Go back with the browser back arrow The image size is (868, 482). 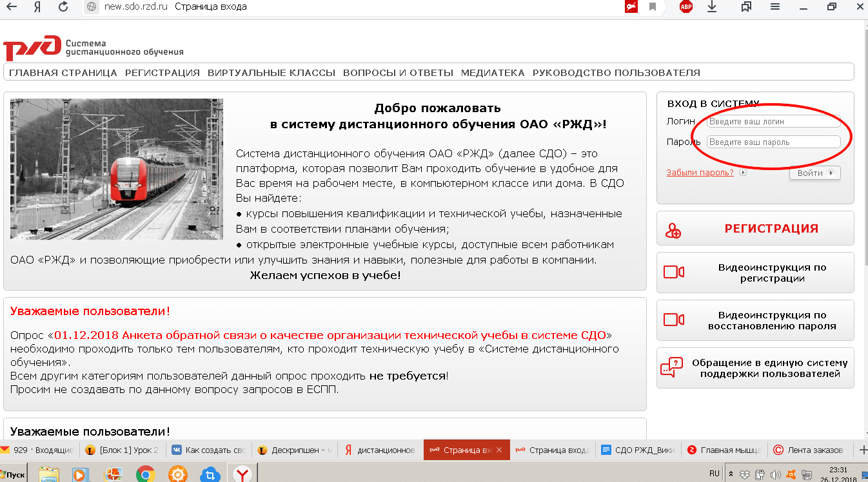click(11, 7)
